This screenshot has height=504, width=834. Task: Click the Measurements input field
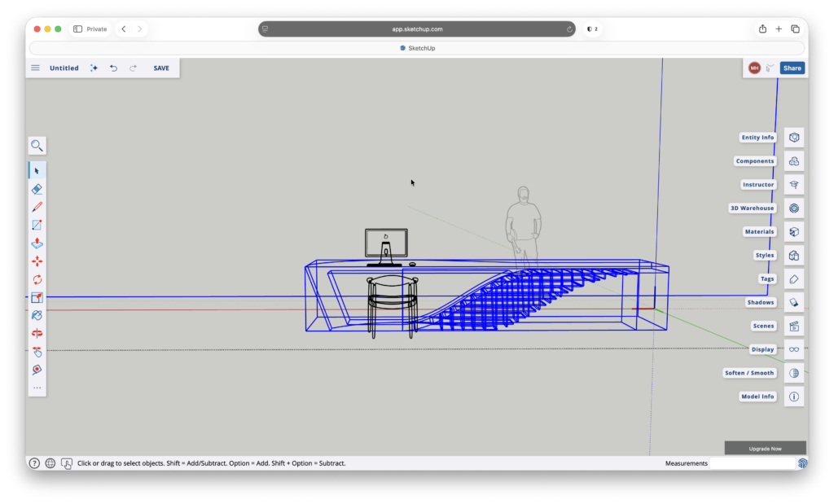point(753,462)
